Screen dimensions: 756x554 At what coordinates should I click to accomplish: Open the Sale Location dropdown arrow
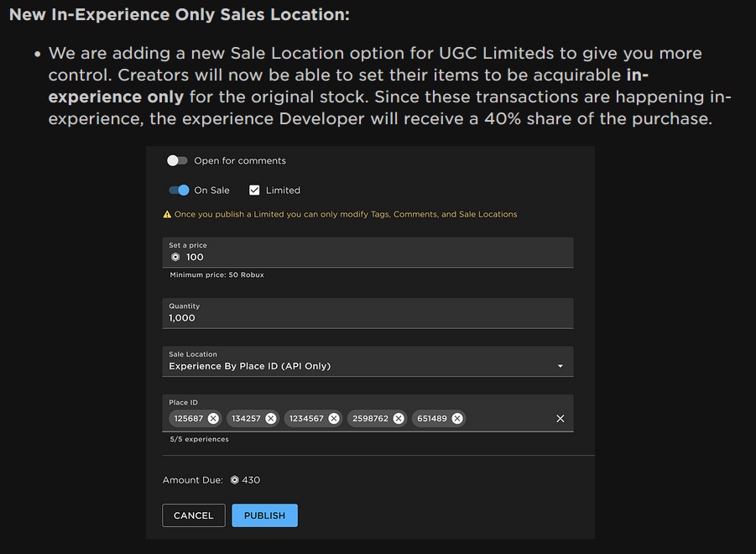(560, 366)
